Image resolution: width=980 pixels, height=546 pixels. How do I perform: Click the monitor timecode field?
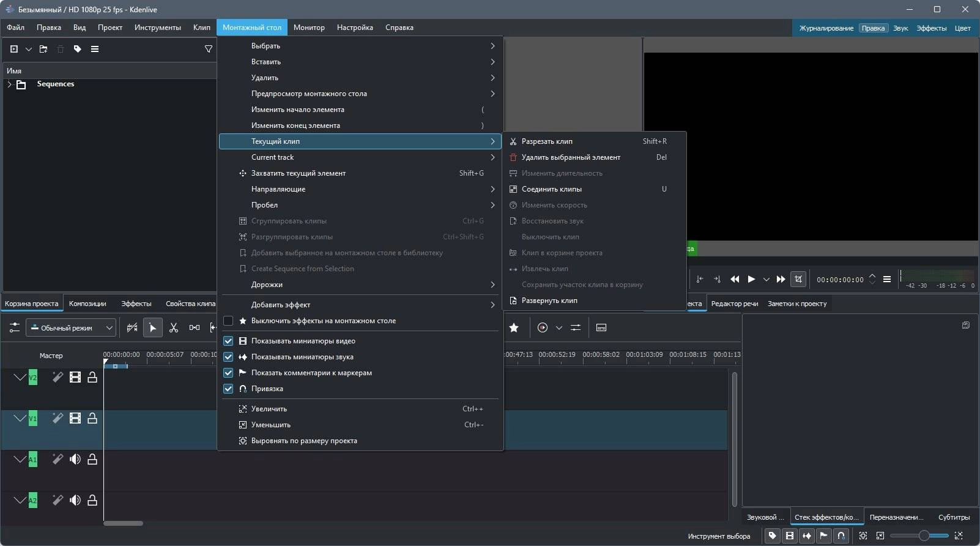coord(841,280)
